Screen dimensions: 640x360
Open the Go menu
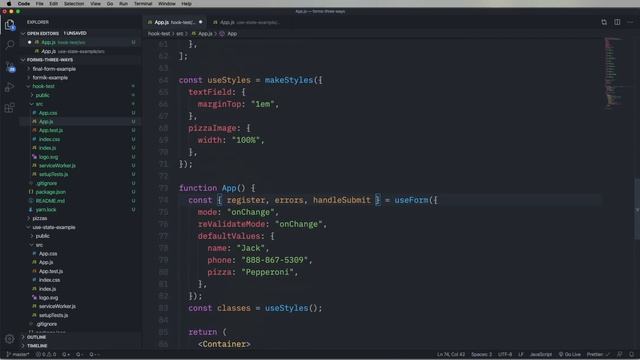[110, 4]
